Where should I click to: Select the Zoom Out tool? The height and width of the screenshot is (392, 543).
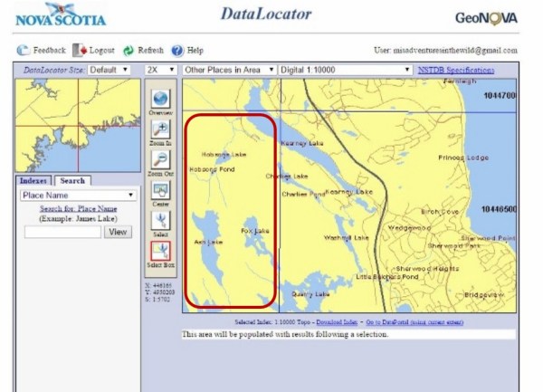point(160,160)
